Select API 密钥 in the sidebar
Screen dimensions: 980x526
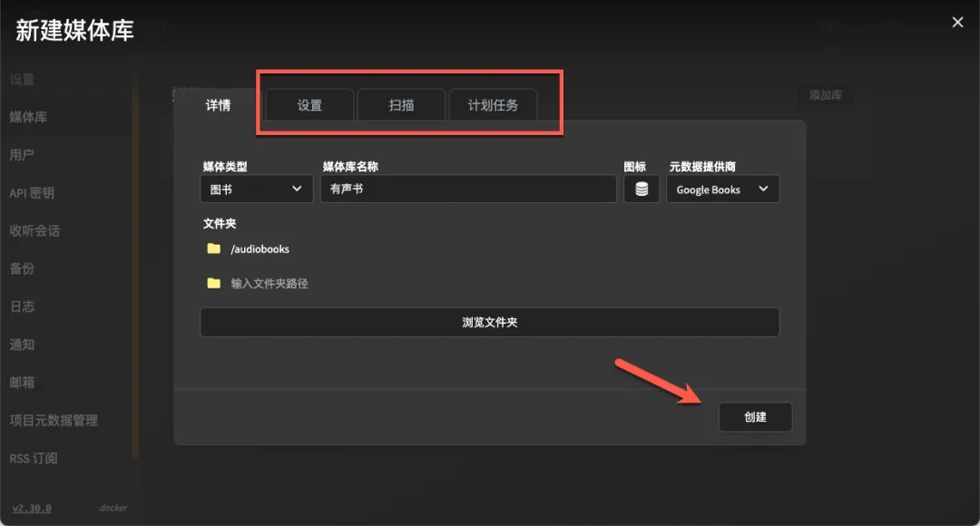32,193
